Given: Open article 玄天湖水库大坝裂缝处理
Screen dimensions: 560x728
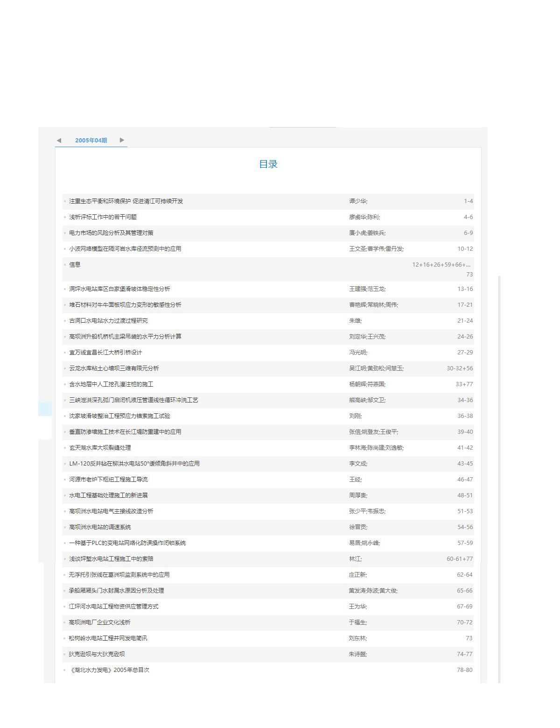Looking at the screenshot, I should click(100, 448).
